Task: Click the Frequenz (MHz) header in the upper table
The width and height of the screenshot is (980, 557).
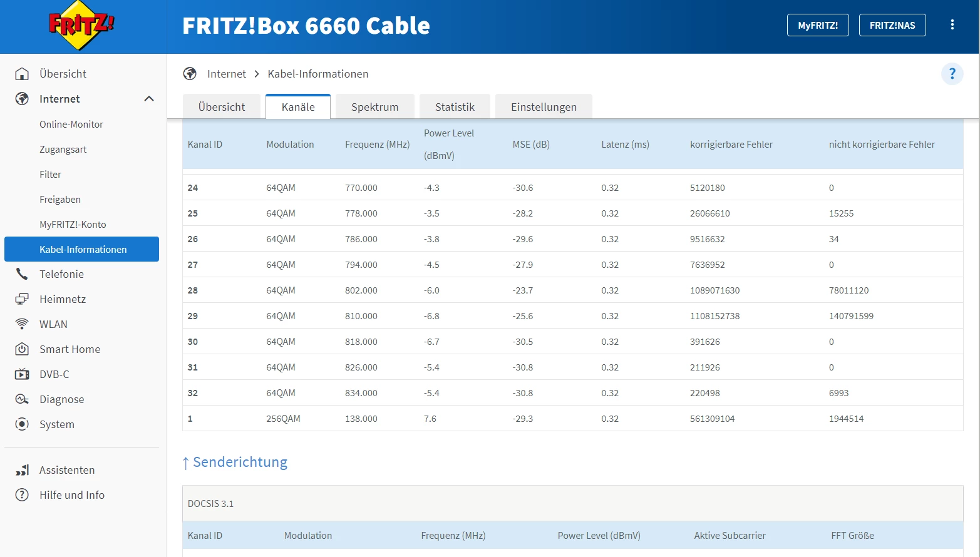Action: 378,145
